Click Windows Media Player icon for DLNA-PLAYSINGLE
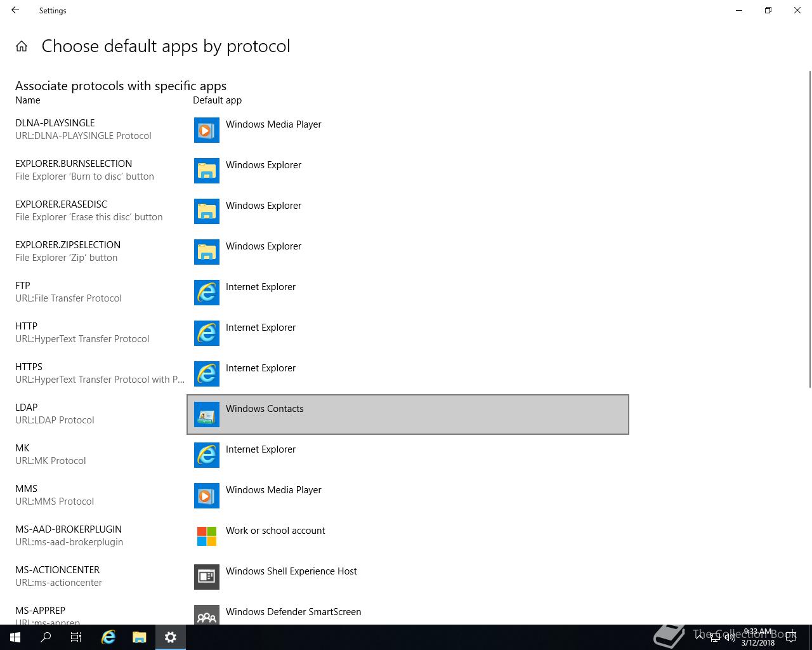This screenshot has width=812, height=650. tap(206, 130)
